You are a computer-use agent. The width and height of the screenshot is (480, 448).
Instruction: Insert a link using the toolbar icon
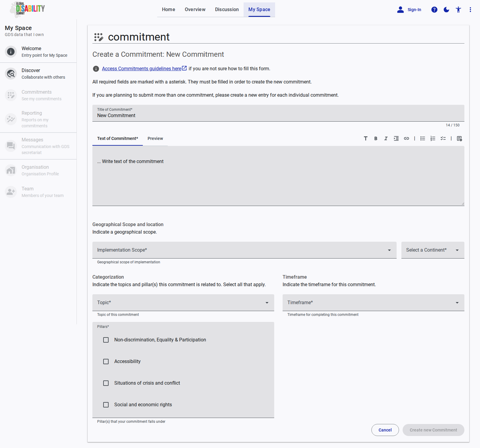(406, 138)
